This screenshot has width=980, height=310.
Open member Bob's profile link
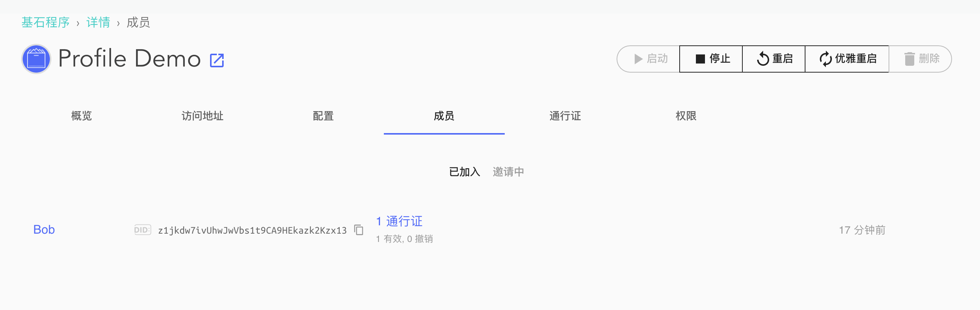(44, 229)
